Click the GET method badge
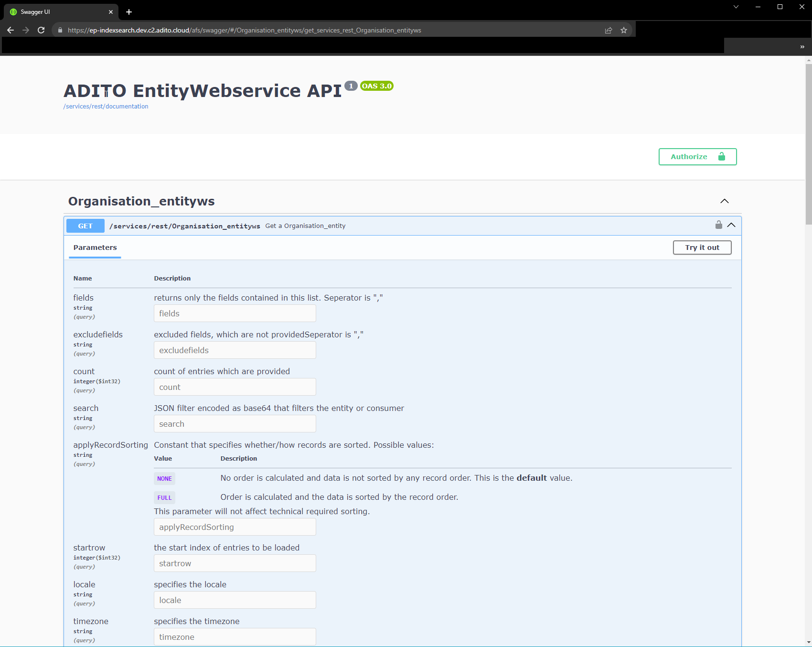The height and width of the screenshot is (647, 812). (85, 226)
